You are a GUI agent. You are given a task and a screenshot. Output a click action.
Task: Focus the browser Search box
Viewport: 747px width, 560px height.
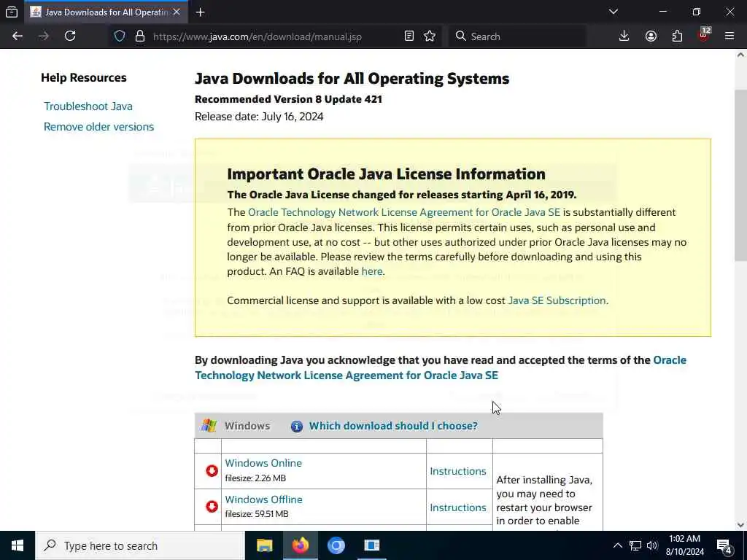(x=517, y=36)
